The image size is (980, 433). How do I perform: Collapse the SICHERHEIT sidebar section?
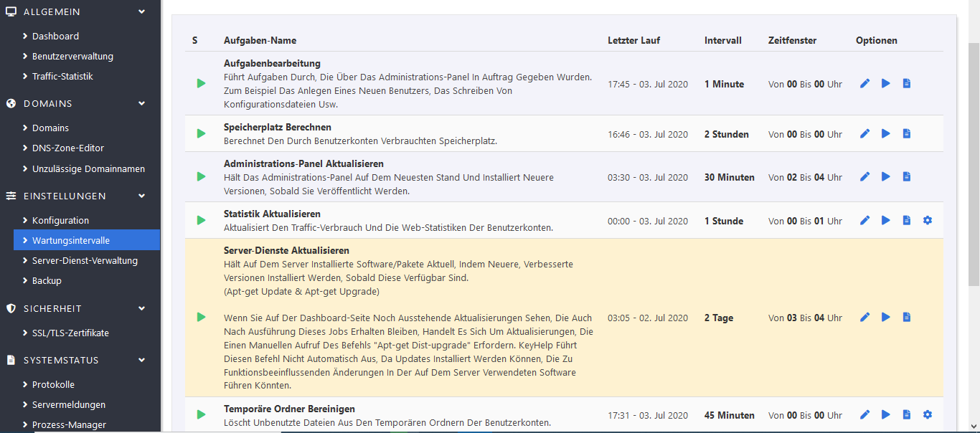(x=141, y=309)
